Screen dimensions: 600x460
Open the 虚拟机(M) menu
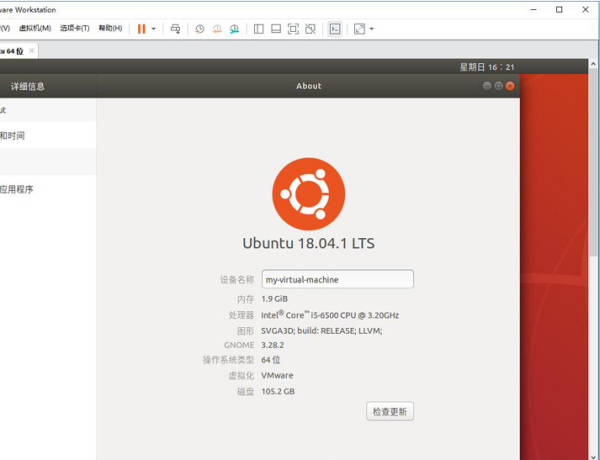pos(35,28)
